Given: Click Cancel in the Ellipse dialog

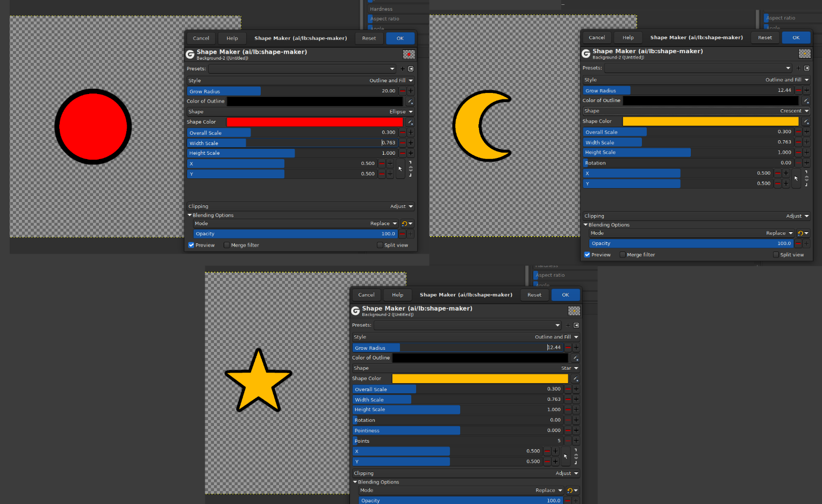Looking at the screenshot, I should point(201,38).
